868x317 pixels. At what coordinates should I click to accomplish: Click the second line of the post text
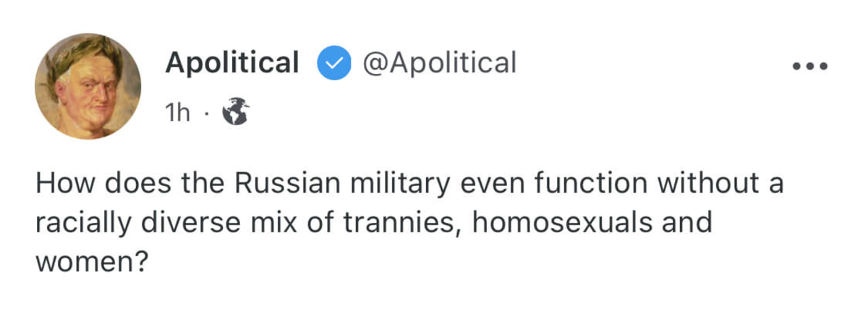[373, 222]
